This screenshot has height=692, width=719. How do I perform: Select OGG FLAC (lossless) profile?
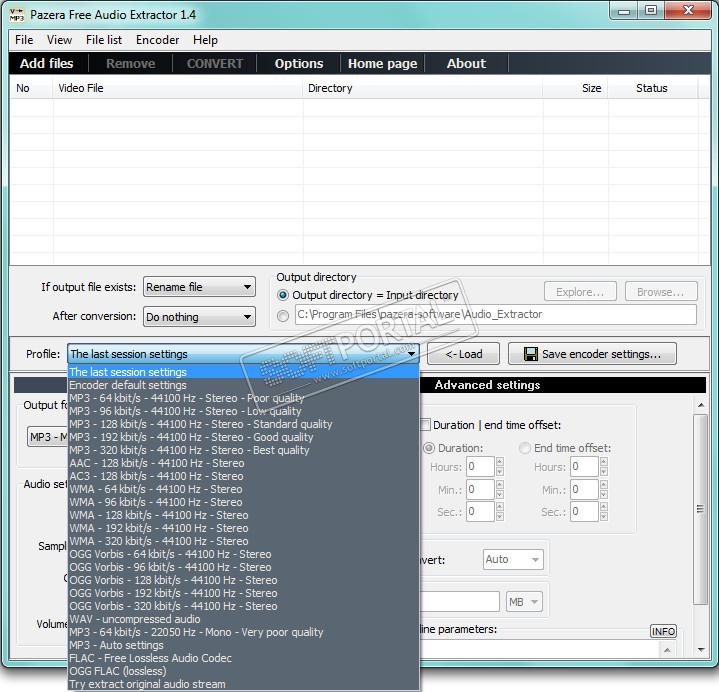243,671
